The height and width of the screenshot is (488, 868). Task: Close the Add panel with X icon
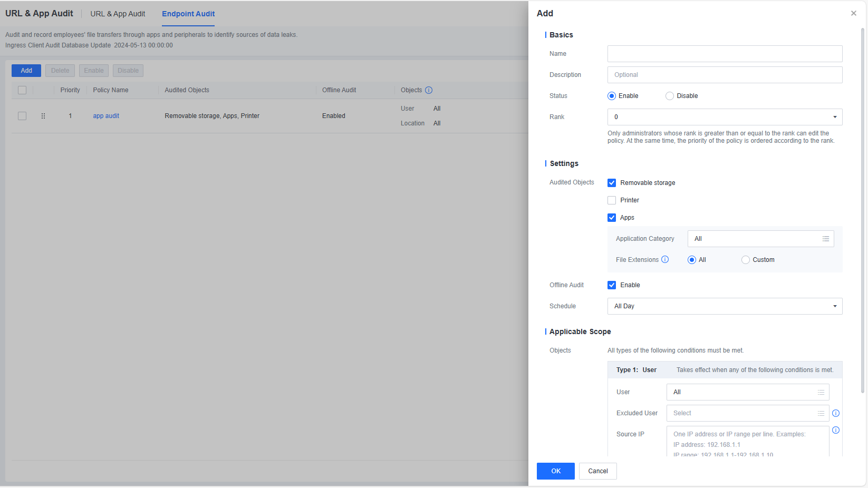(853, 13)
